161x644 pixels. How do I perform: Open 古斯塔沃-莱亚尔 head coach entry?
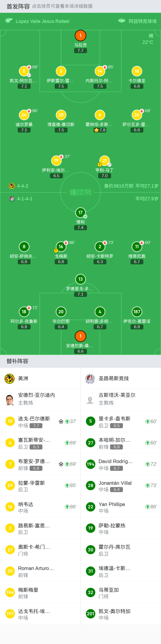[121, 400]
